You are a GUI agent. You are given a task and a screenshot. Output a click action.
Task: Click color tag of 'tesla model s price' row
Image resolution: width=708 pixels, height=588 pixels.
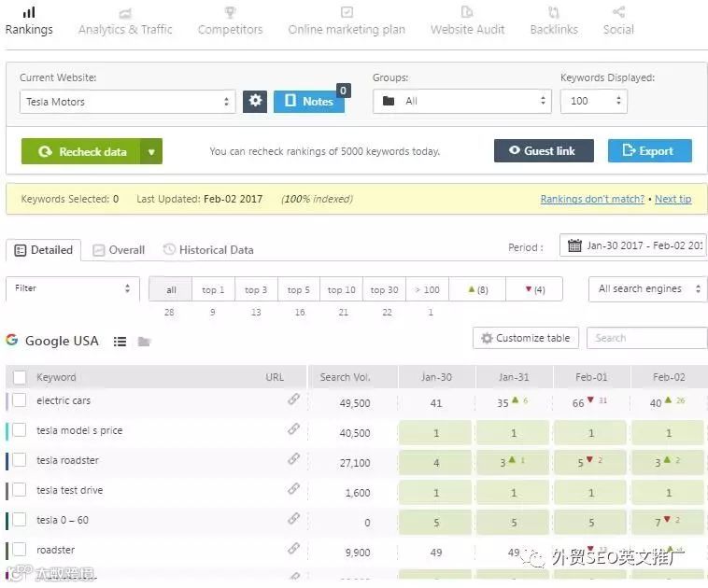point(7,431)
